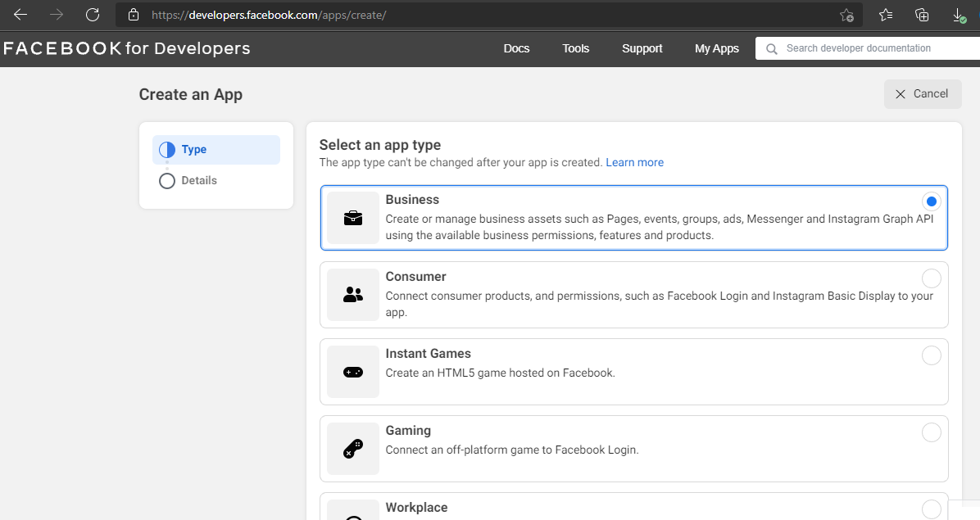Select the Details step tab
The height and width of the screenshot is (520, 980).
click(216, 181)
